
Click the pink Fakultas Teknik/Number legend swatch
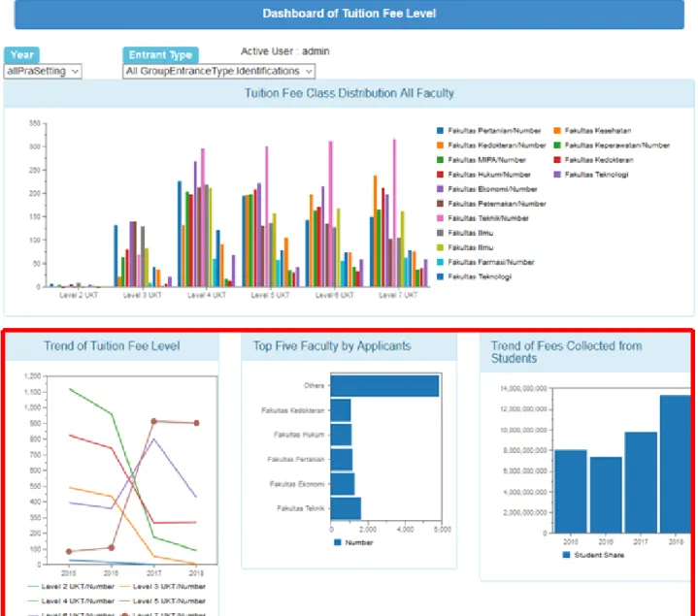[441, 218]
